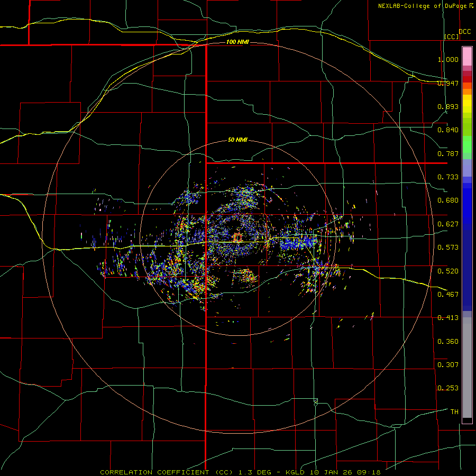Click the 10 JAN 26 09:18 timestamp
Screen dimensions: 476x476
coord(345,472)
